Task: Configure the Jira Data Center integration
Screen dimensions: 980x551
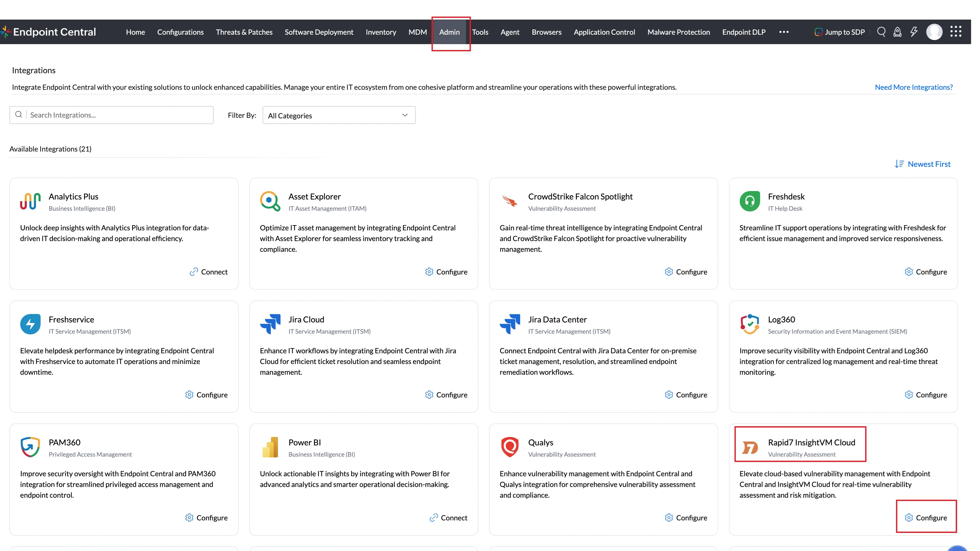Action: point(686,395)
